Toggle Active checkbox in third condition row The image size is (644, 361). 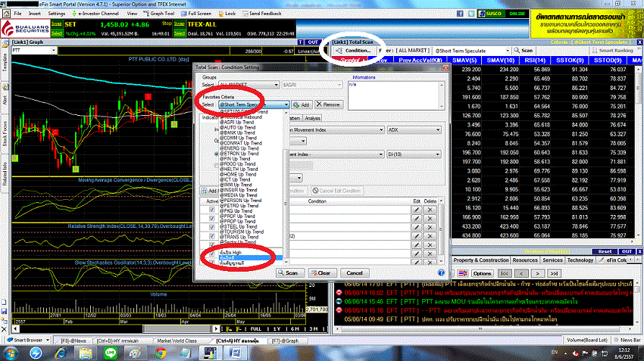(212, 227)
